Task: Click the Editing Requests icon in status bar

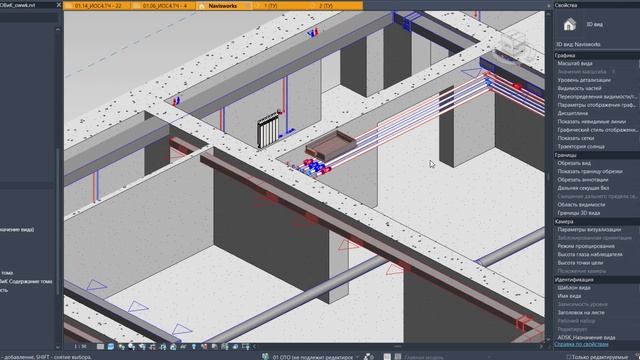Action: (369, 357)
